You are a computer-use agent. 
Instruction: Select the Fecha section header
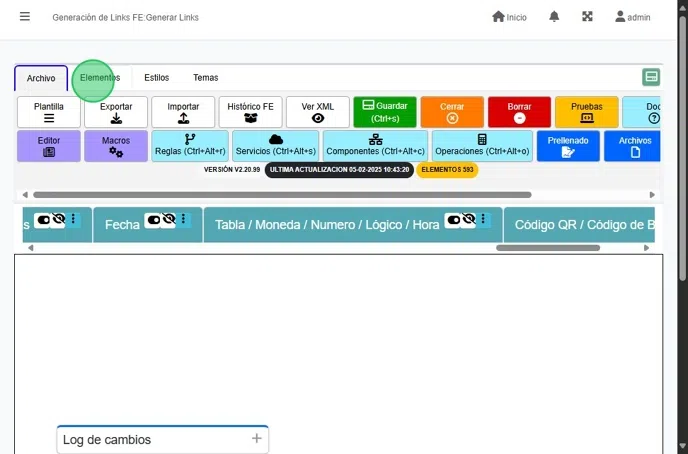pyautogui.click(x=148, y=225)
